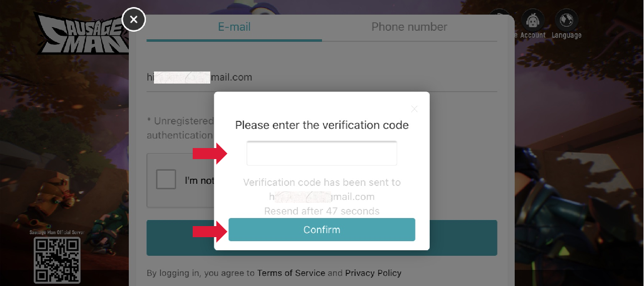This screenshot has height=286, width=644.
Task: Click the Official Server QR code
Action: coord(57,259)
